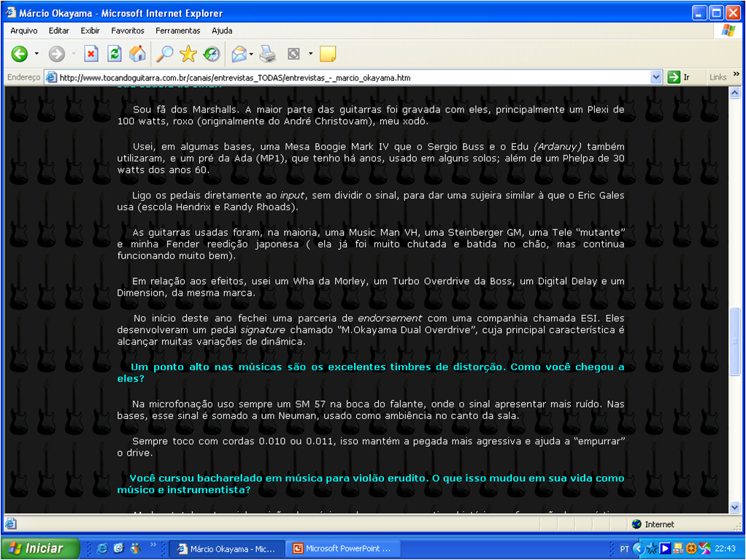Click the Windows flag logo icon
This screenshot has width=746, height=560.
pyautogui.click(x=728, y=31)
